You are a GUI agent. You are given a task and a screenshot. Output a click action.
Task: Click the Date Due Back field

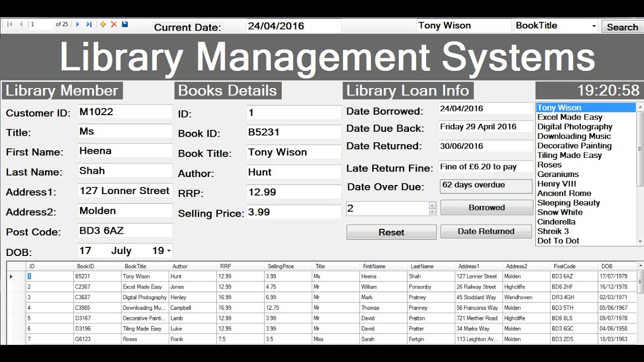(x=486, y=127)
